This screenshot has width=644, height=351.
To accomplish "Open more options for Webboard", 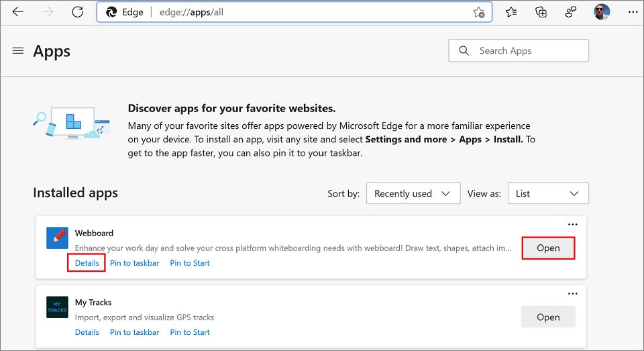I will [x=572, y=224].
